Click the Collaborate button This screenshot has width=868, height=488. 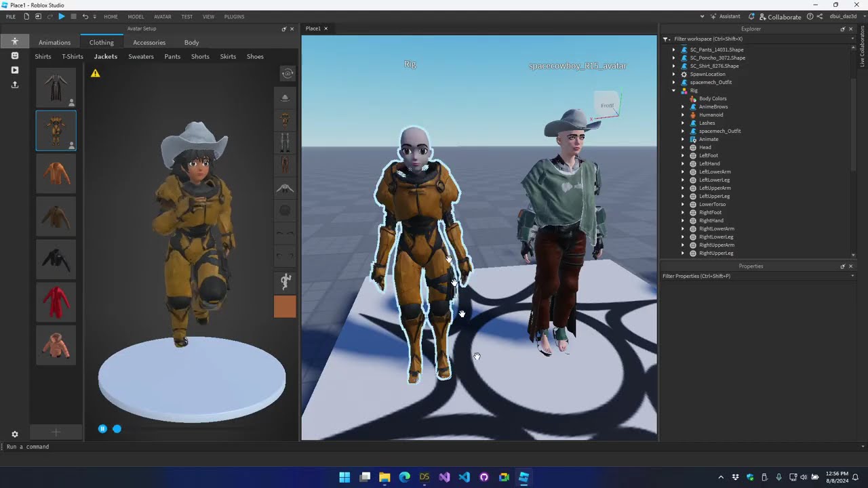point(780,16)
